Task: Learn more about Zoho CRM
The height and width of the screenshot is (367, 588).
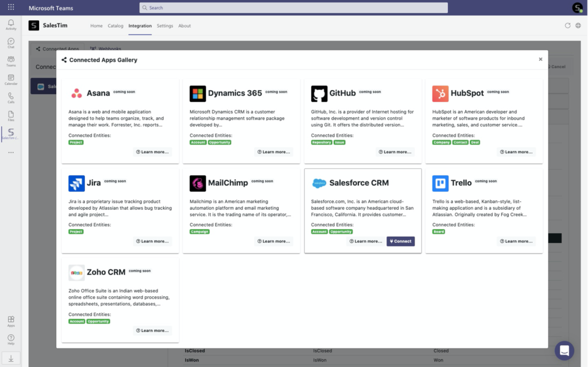Action: [x=152, y=331]
